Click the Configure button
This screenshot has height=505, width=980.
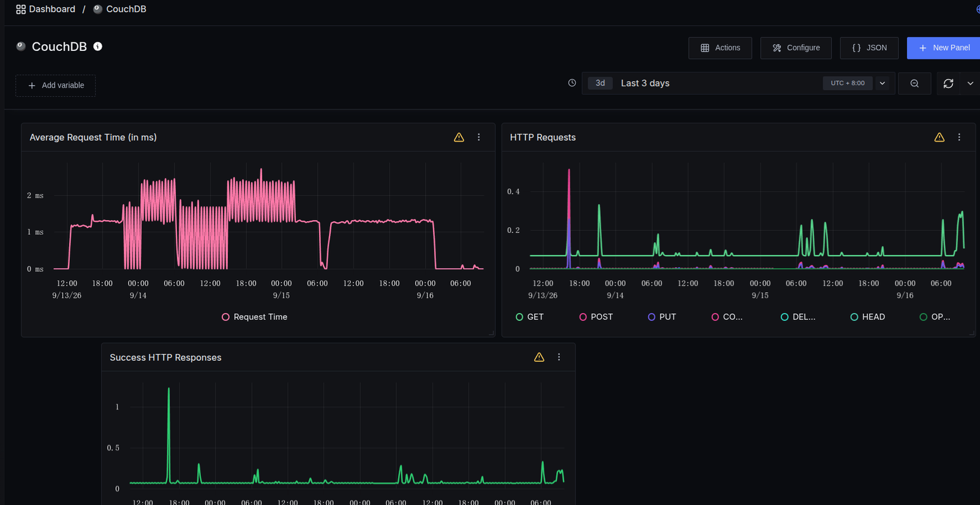(x=796, y=48)
